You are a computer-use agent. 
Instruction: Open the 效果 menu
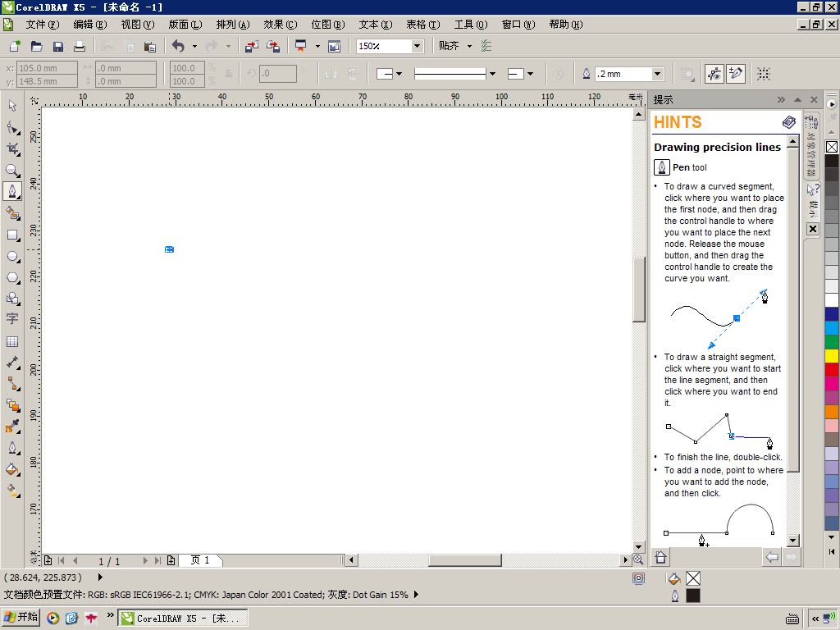point(281,25)
